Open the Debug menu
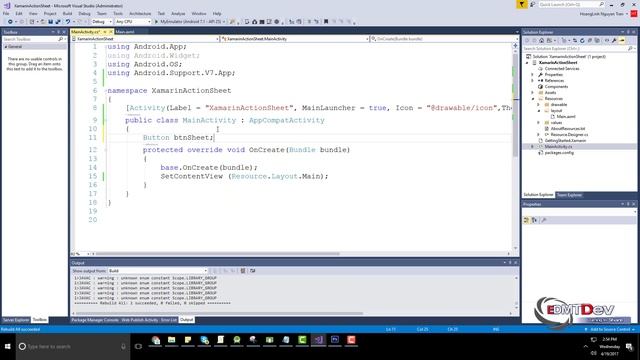 (x=84, y=13)
